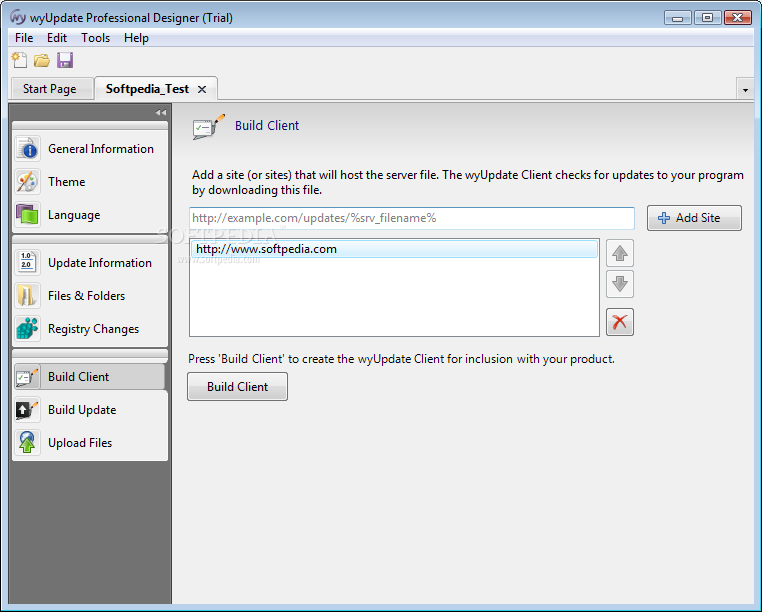Delete selected site with red X button
The width and height of the screenshot is (762, 612).
pyautogui.click(x=620, y=322)
